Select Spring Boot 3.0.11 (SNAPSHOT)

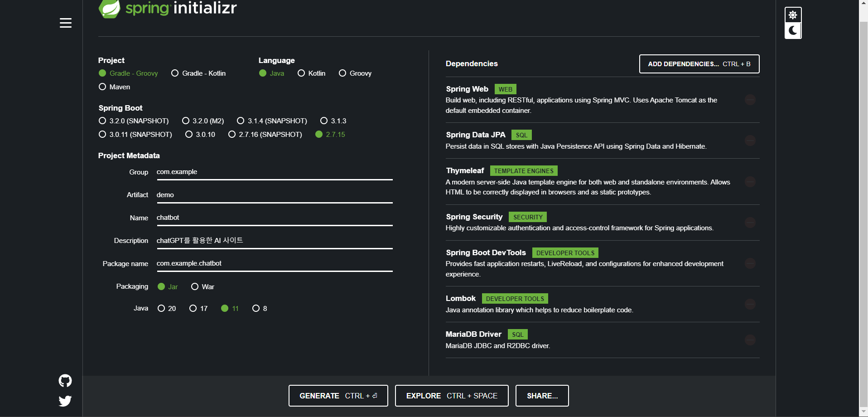[135, 135]
